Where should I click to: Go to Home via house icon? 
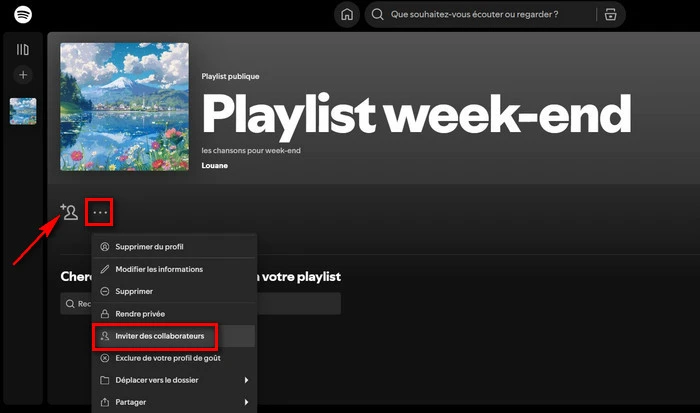pyautogui.click(x=347, y=15)
